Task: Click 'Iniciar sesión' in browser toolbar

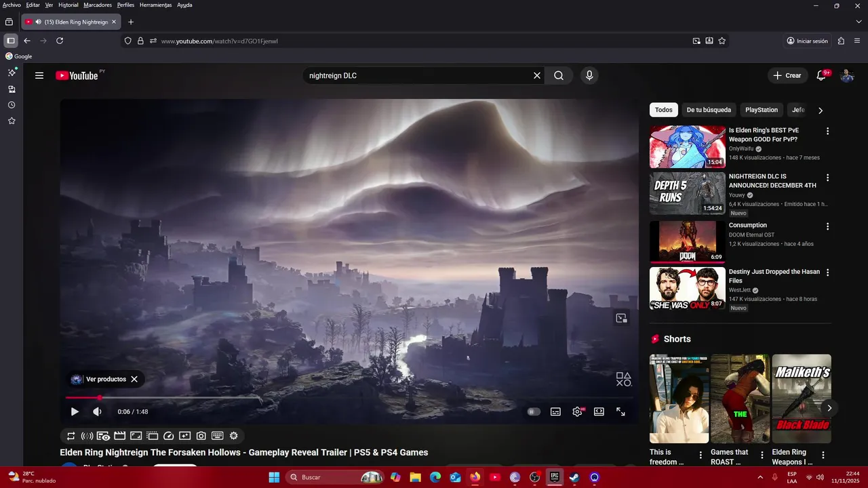Action: pyautogui.click(x=807, y=41)
